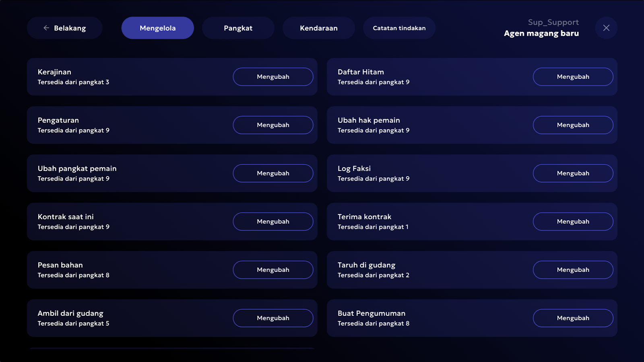
Task: Click the back arrow icon beside Belakang
Action: coord(46,28)
